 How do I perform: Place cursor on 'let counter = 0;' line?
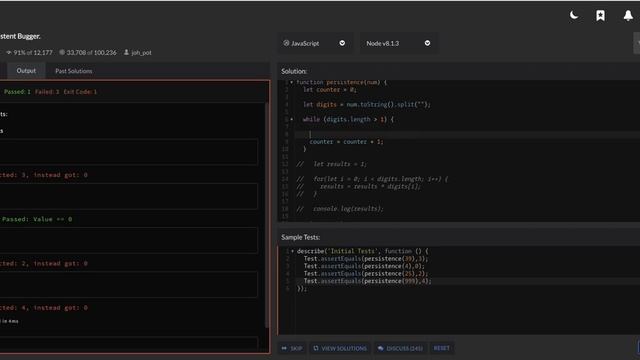click(330, 90)
